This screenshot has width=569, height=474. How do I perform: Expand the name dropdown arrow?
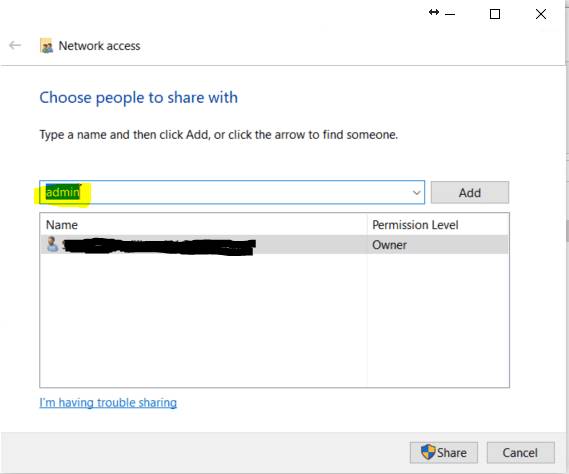pyautogui.click(x=417, y=192)
